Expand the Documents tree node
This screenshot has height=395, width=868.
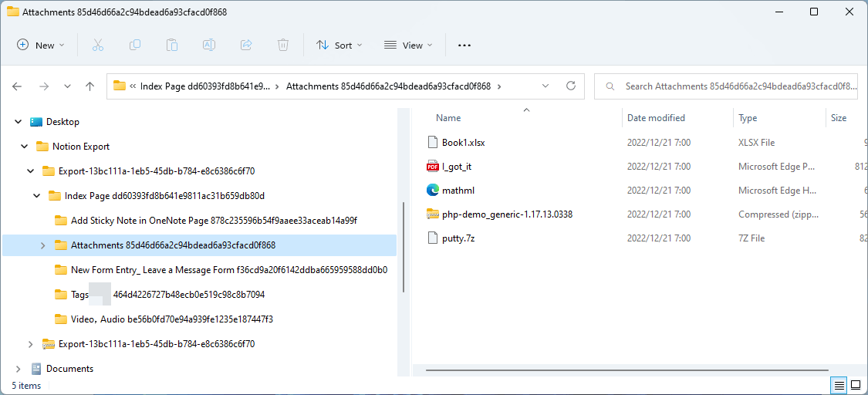[x=19, y=369]
